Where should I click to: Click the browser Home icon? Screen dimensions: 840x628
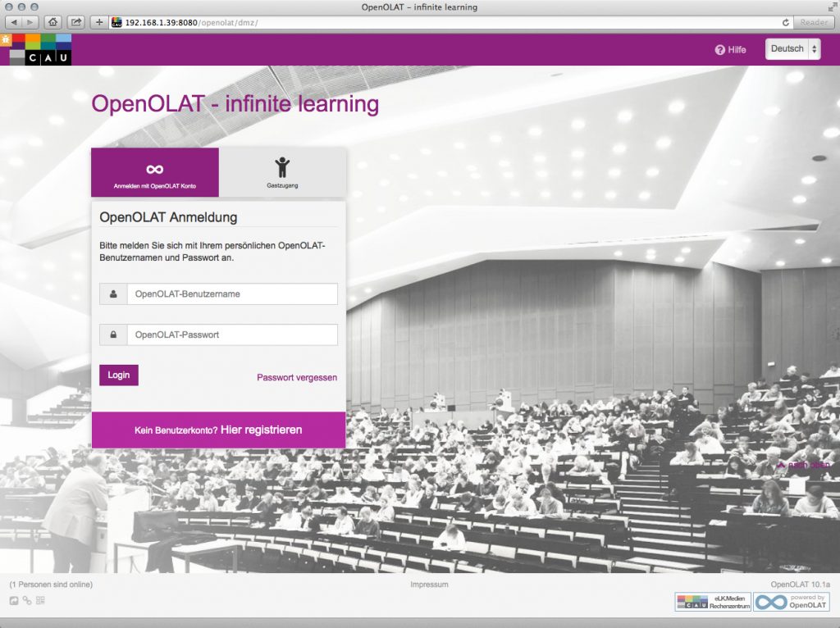pyautogui.click(x=53, y=22)
